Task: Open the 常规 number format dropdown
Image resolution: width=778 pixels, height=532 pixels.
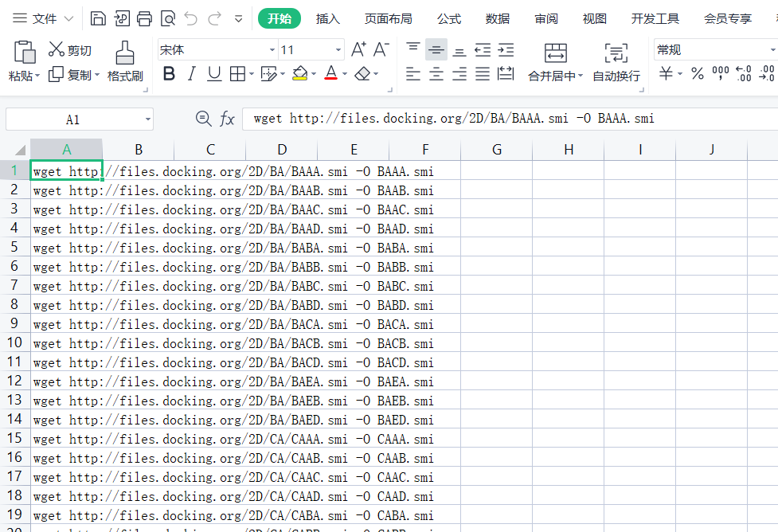Action: point(772,49)
